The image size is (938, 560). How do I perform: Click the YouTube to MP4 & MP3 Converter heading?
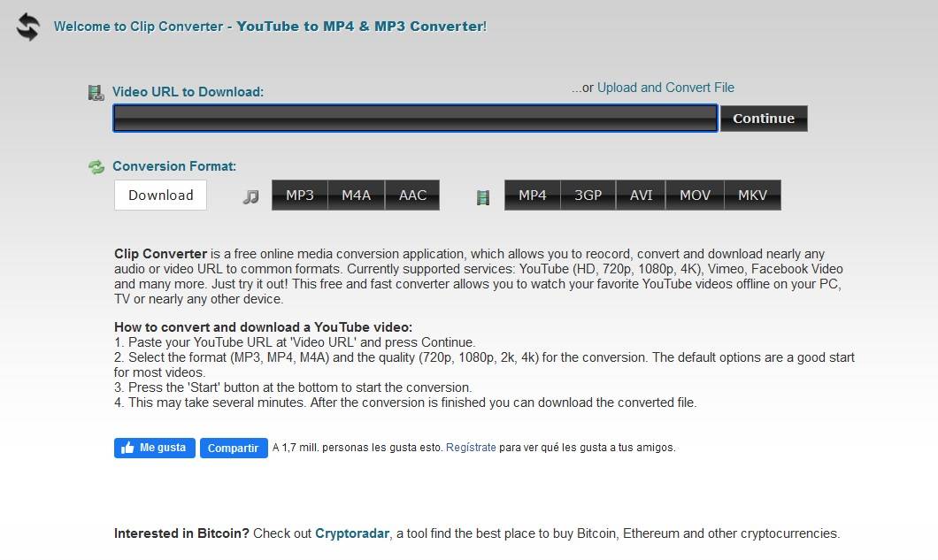pyautogui.click(x=361, y=27)
